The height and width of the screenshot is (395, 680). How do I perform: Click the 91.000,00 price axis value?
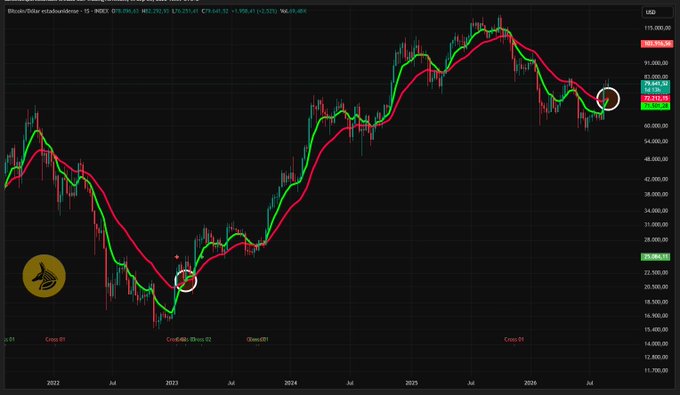point(656,63)
